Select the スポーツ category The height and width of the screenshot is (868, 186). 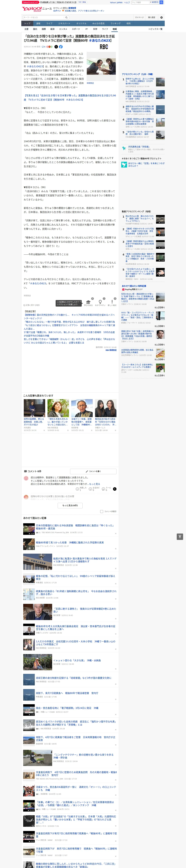(76, 29)
